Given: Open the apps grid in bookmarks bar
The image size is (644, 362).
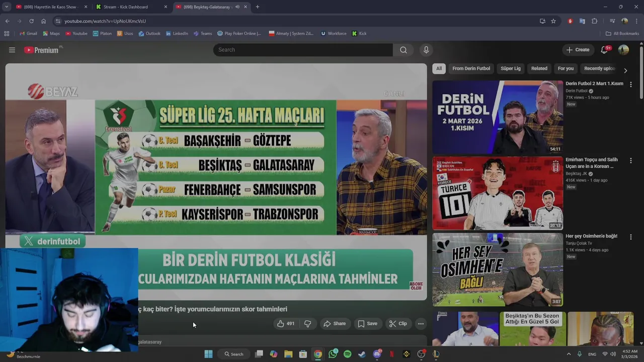Looking at the screenshot, I should pyautogui.click(x=7, y=34).
